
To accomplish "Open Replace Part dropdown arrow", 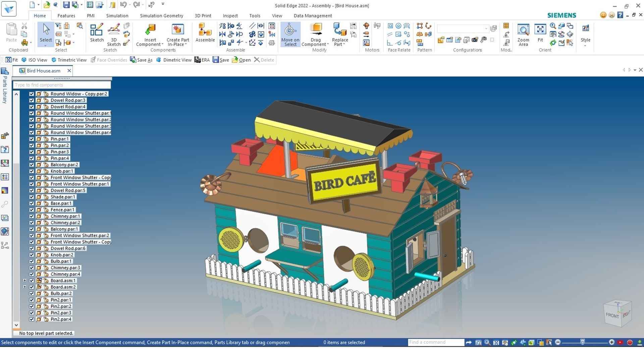I will tap(344, 44).
